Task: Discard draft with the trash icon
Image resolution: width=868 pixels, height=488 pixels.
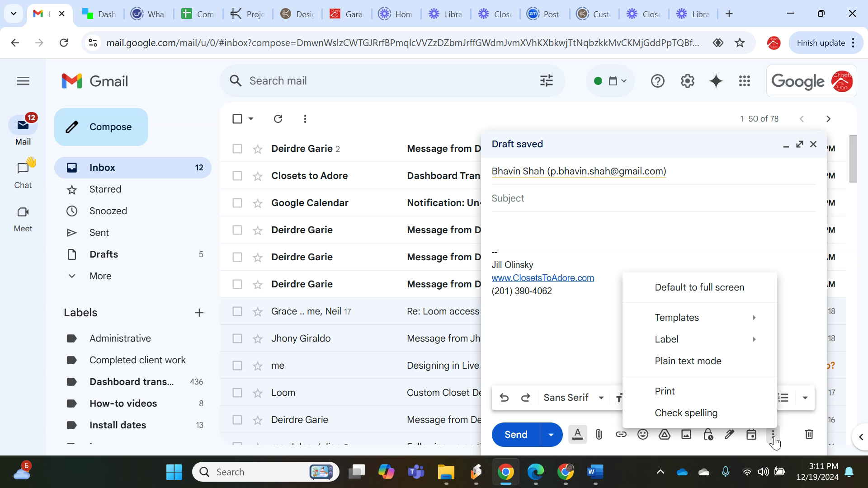Action: (809, 435)
